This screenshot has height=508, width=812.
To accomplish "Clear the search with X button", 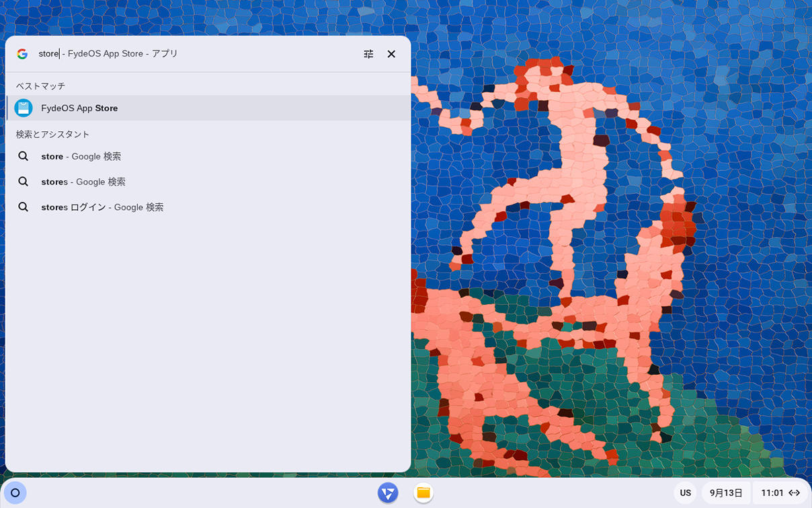I will coord(391,54).
